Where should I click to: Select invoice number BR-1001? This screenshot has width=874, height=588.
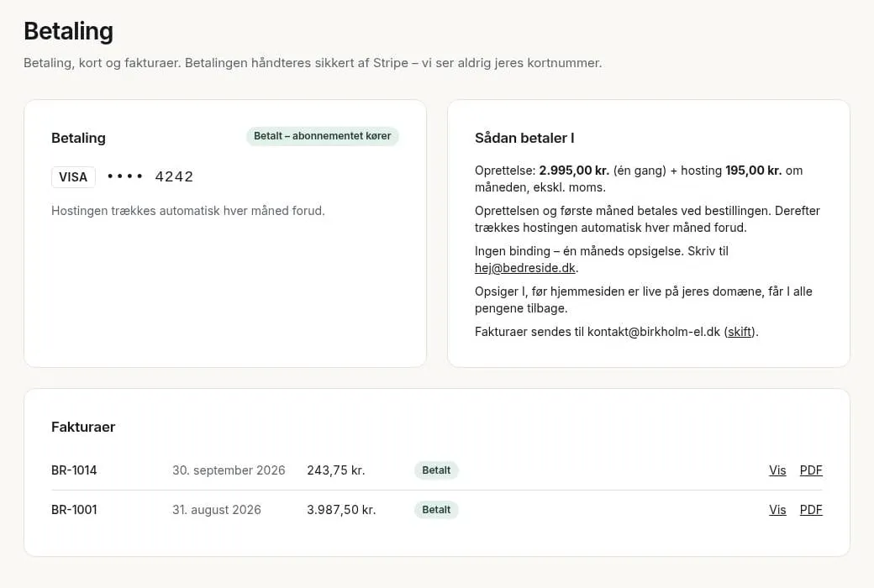[x=74, y=510]
